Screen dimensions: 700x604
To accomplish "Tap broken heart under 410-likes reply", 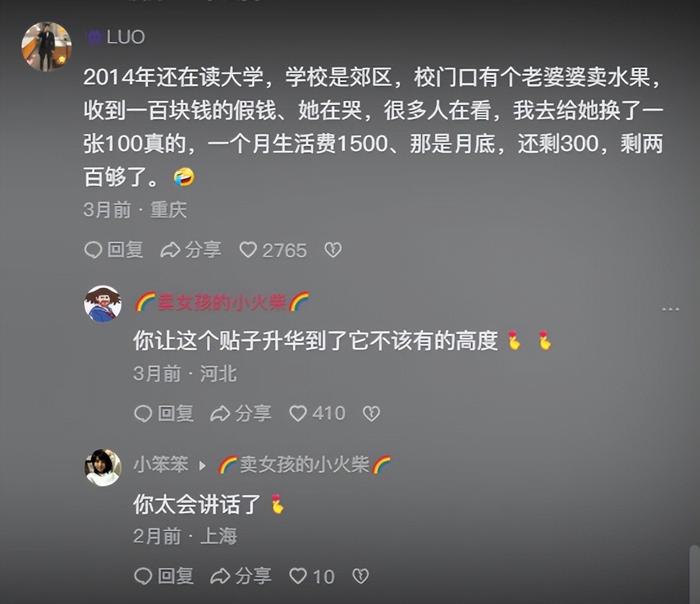I will (371, 413).
